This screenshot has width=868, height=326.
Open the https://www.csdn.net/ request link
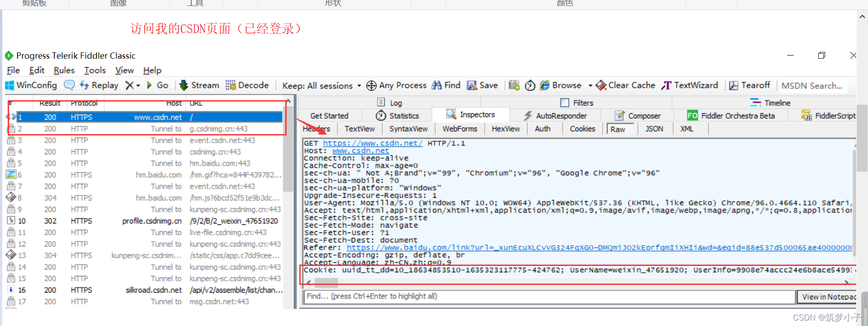(373, 143)
